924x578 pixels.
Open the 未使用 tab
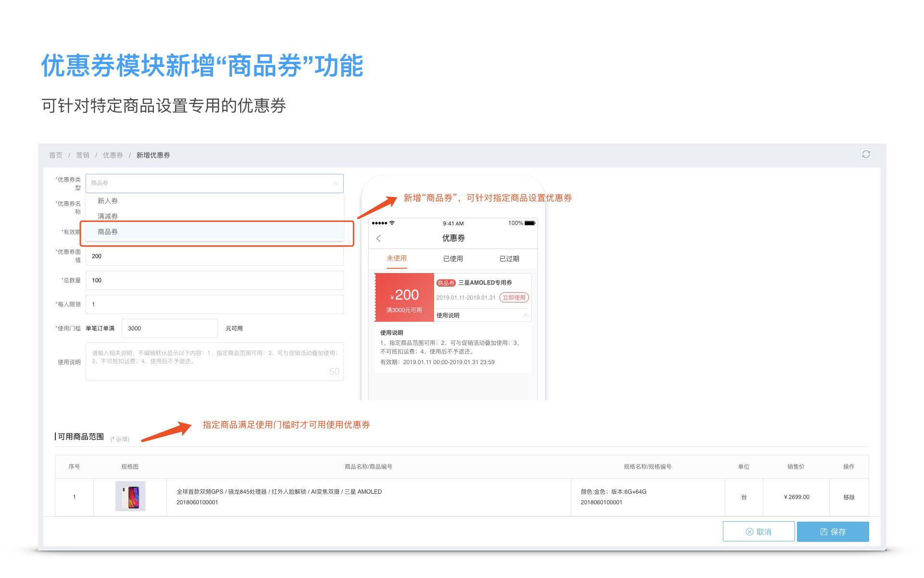(x=397, y=259)
